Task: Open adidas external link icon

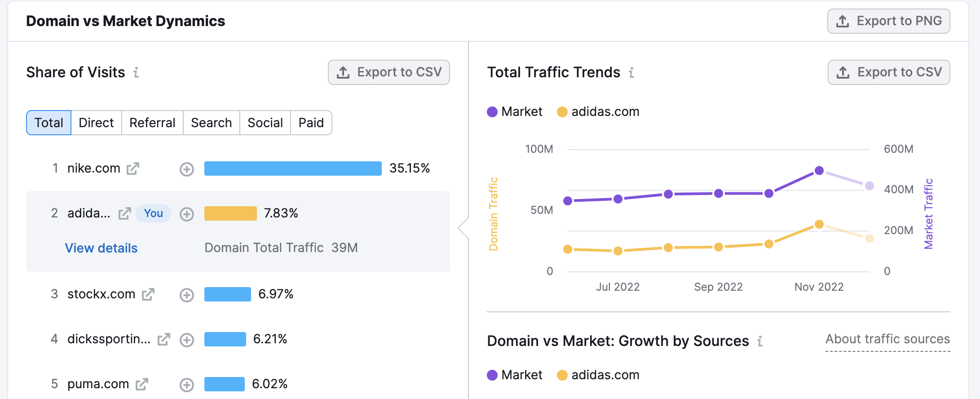Action: pyautogui.click(x=124, y=213)
